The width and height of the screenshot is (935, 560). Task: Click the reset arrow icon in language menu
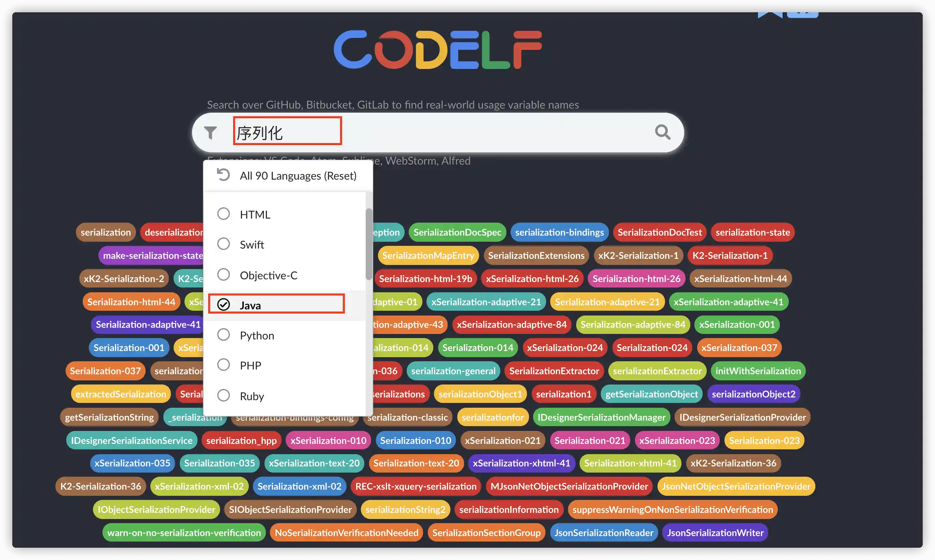pos(223,175)
